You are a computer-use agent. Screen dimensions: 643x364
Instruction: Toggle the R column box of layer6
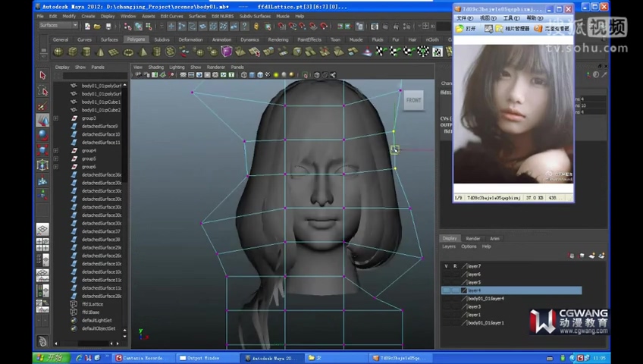456,275
